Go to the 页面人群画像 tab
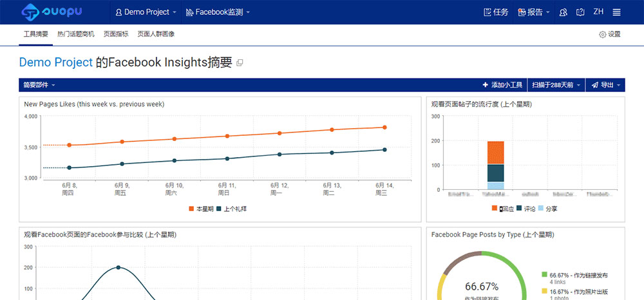Screen dimensions: 644x300 (156, 34)
